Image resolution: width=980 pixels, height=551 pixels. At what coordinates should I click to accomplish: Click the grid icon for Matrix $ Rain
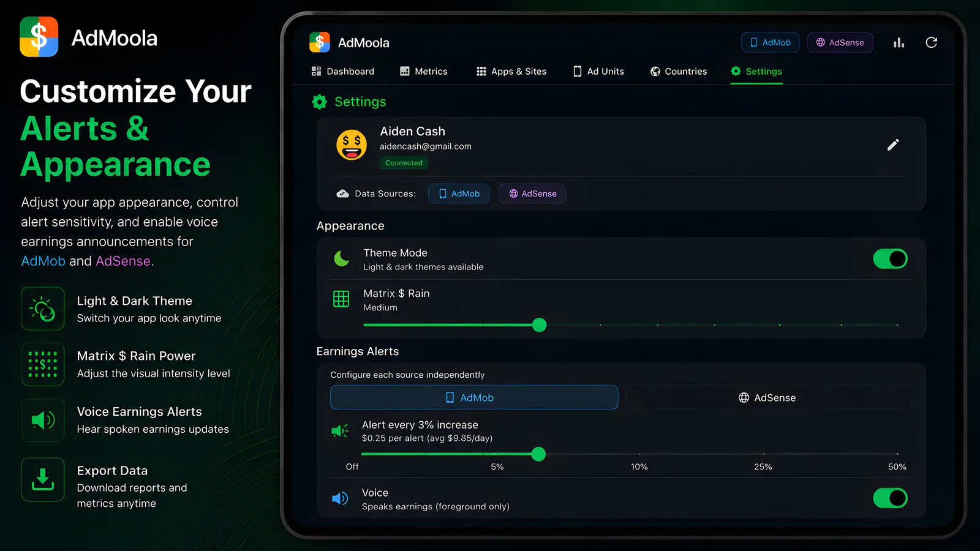tap(341, 299)
